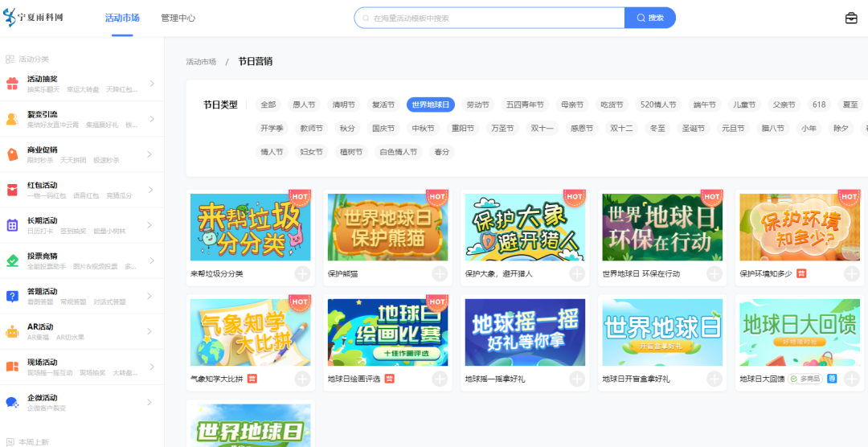
Task: Select the 世界地球日 holiday filter
Action: 431,105
